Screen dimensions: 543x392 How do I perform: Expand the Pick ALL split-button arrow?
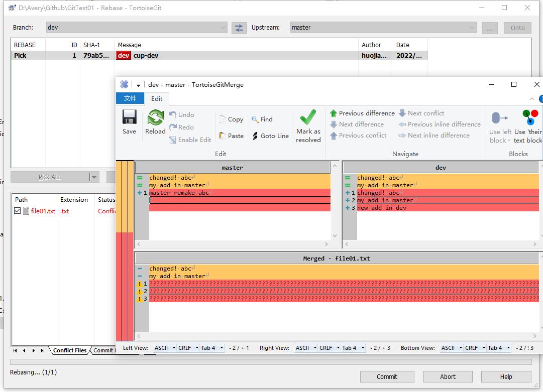(94, 177)
